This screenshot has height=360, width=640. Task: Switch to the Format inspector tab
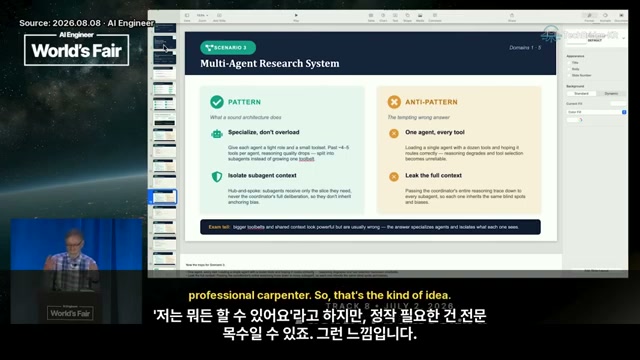(589, 17)
